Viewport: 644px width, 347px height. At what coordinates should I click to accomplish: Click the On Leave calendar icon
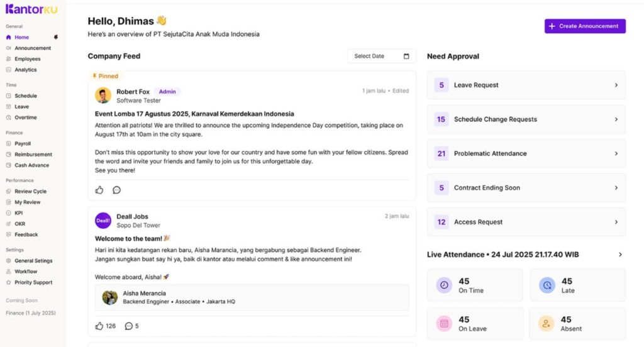444,323
